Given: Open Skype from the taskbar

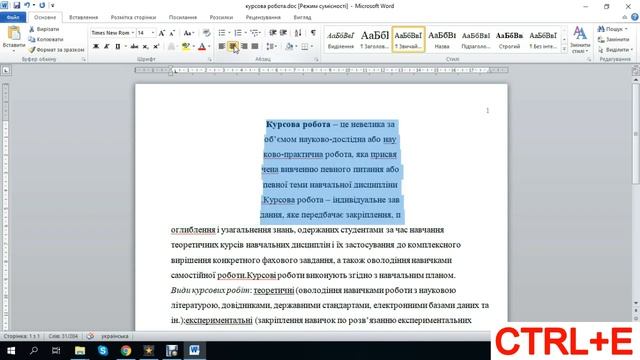Looking at the screenshot, I should point(102,351).
